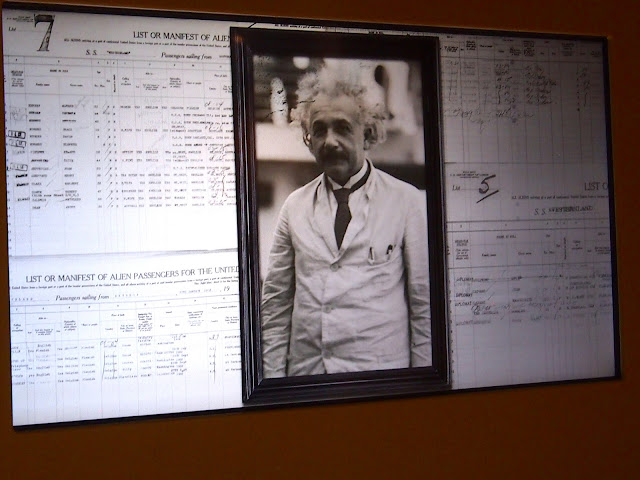
Task: Click the lower "LIST OR MANIFEST OF ALIEN PASSENGERS" heading
Action: [x=132, y=276]
